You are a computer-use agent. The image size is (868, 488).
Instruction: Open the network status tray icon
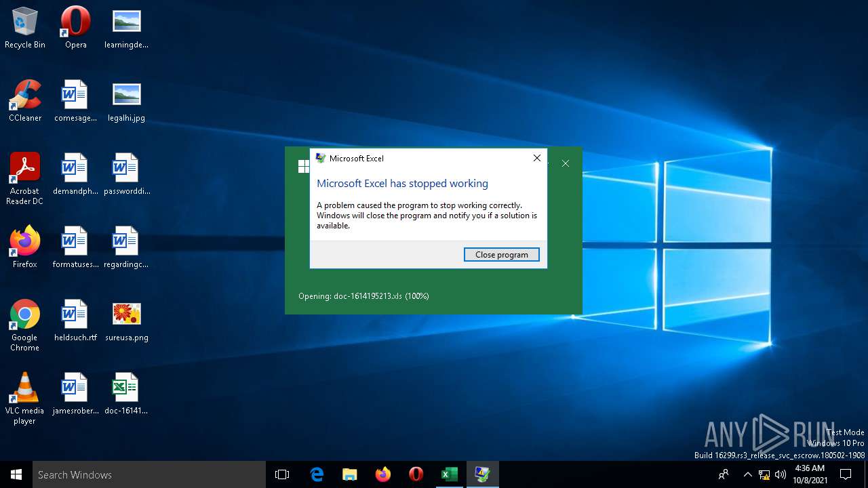pos(764,474)
